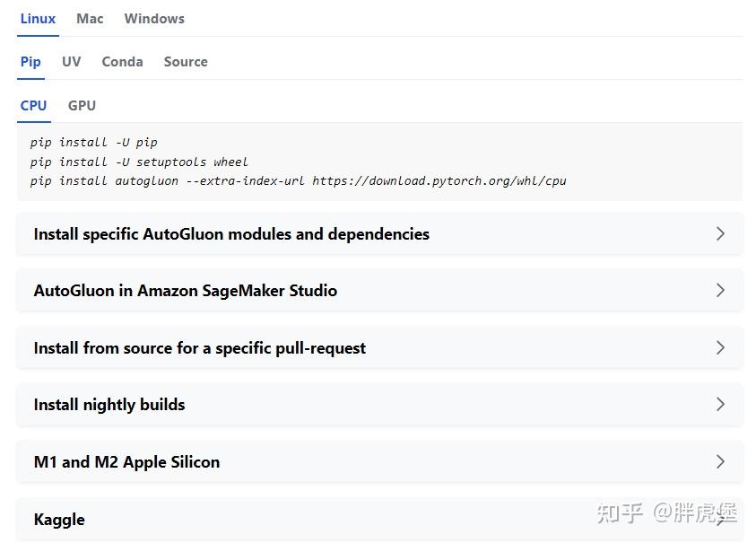Select the Source tab
The image size is (756, 543).
point(185,61)
